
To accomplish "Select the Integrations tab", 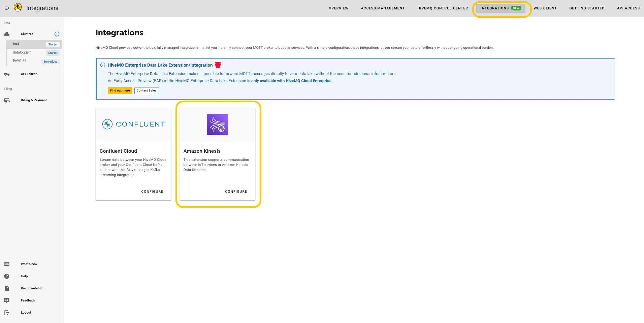I will 501,8.
